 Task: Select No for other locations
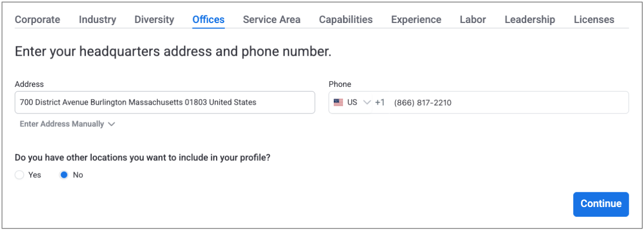[64, 175]
